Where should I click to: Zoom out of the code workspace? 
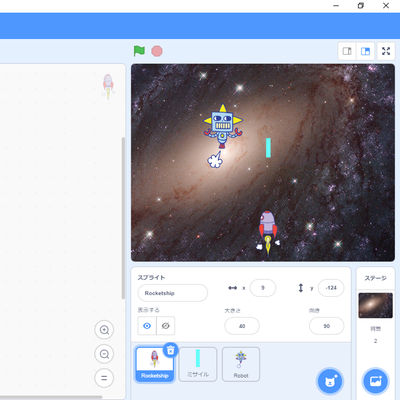point(104,354)
